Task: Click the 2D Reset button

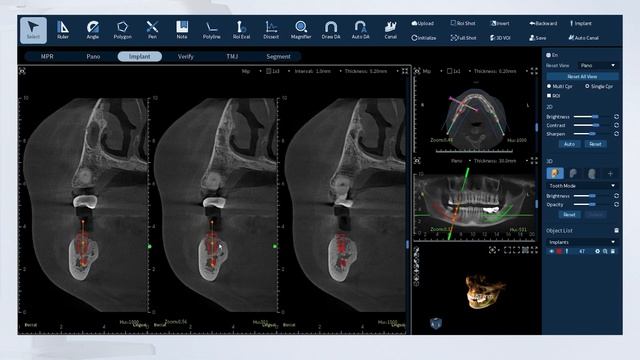Action: coord(595,144)
